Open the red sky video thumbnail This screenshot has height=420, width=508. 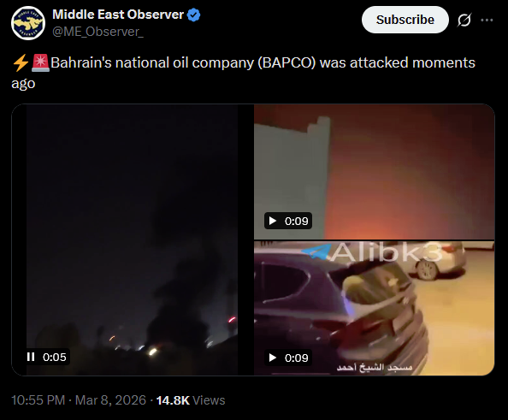tap(375, 172)
